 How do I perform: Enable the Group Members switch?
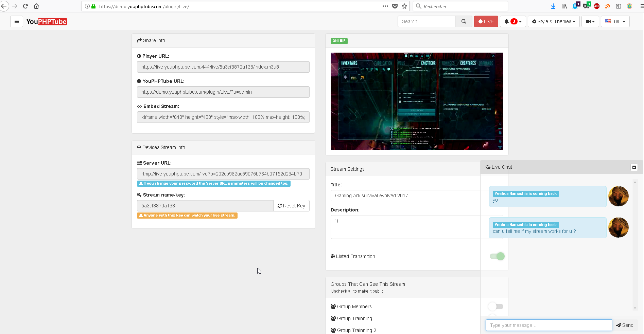(x=496, y=307)
